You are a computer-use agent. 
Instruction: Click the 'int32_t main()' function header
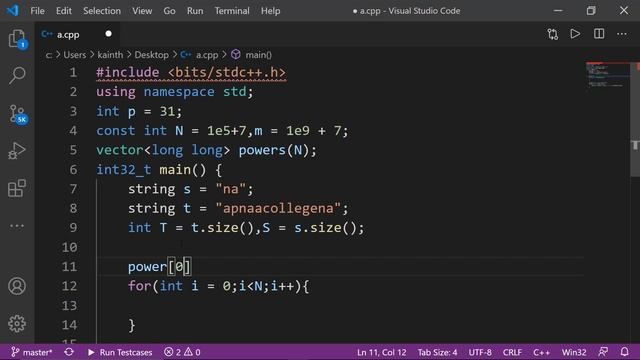[159, 169]
